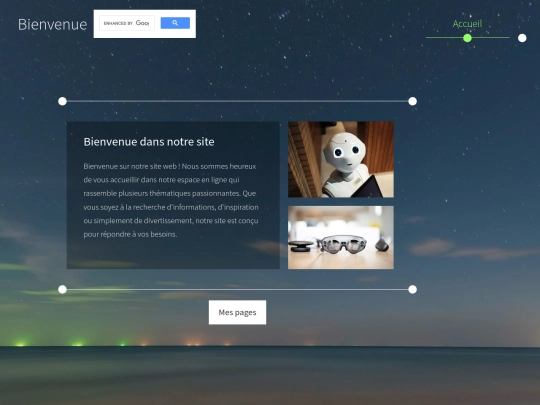Open the Accueil menu item
540x405 pixels.
point(467,24)
